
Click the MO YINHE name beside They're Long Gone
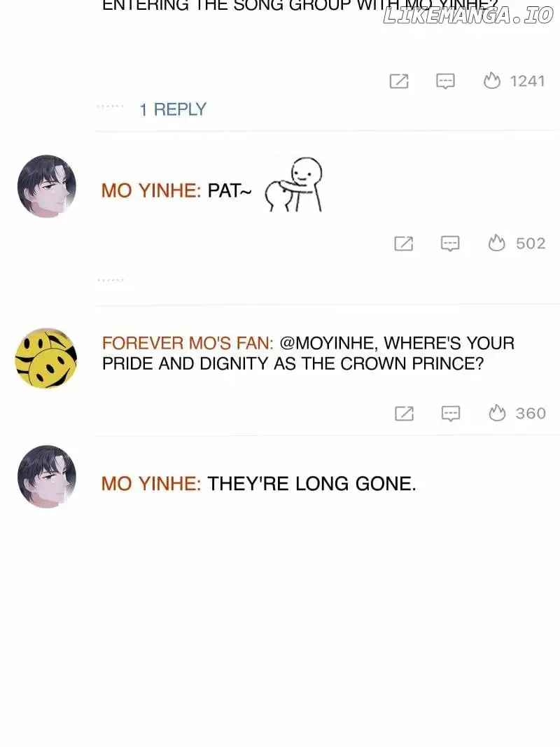tap(151, 484)
